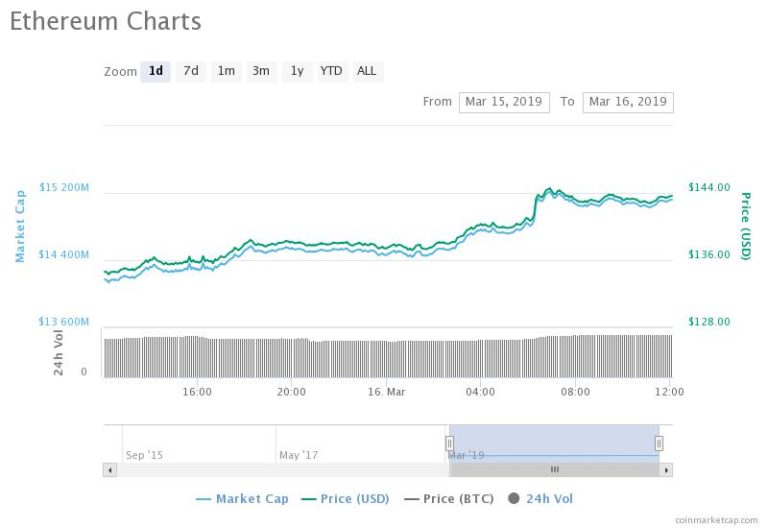This screenshot has width=768, height=528.
Task: Edit the To date field
Action: point(628,102)
